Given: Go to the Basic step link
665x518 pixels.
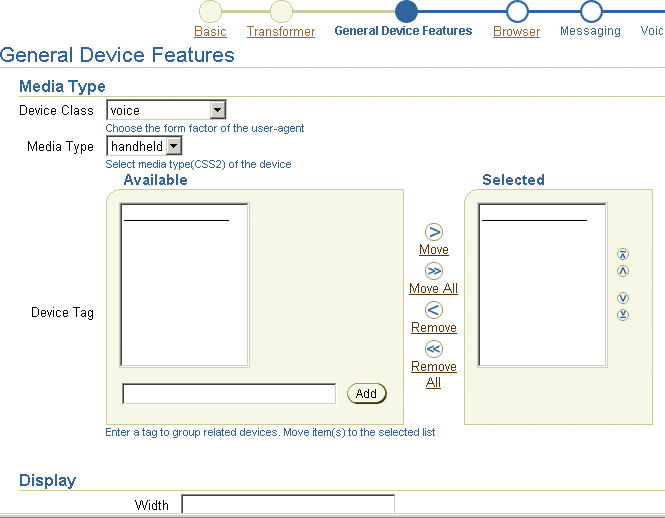Looking at the screenshot, I should point(210,31).
